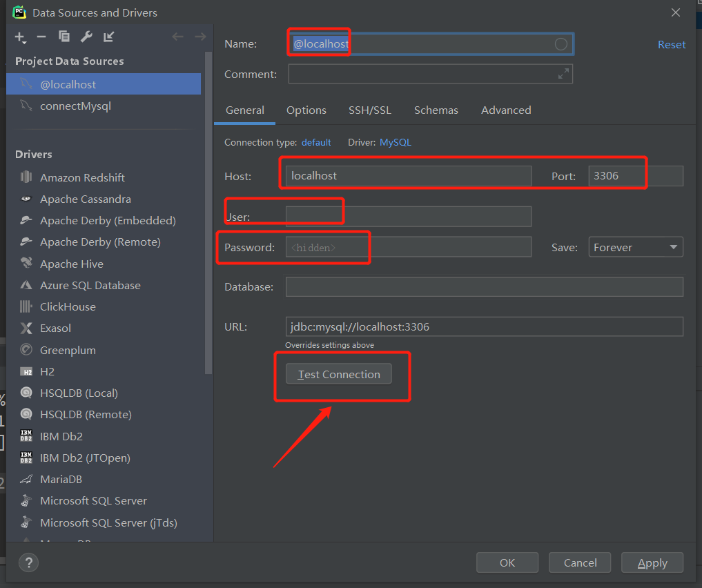Select the Greenplum driver
Screen dimensions: 702x588
pyautogui.click(x=104, y=351)
